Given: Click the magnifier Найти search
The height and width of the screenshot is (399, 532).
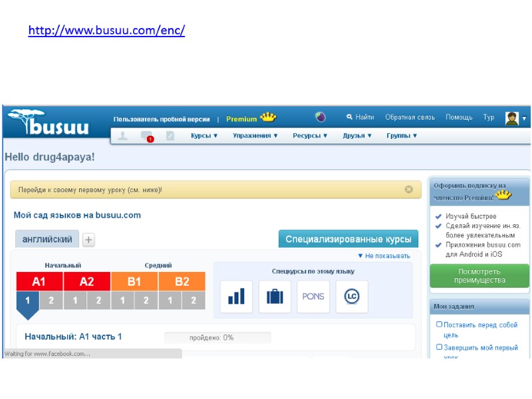Looking at the screenshot, I should click(x=360, y=117).
